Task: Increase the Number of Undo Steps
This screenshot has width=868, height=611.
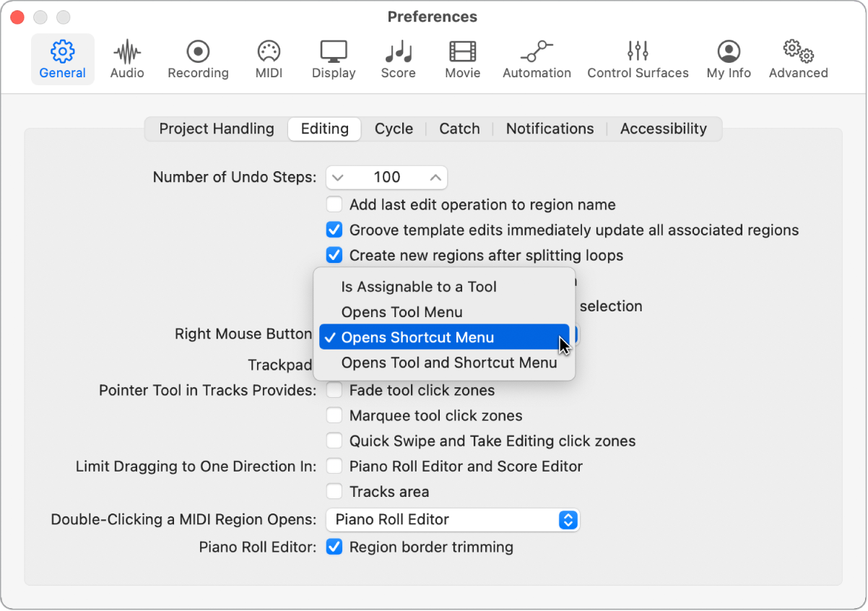Action: (435, 178)
